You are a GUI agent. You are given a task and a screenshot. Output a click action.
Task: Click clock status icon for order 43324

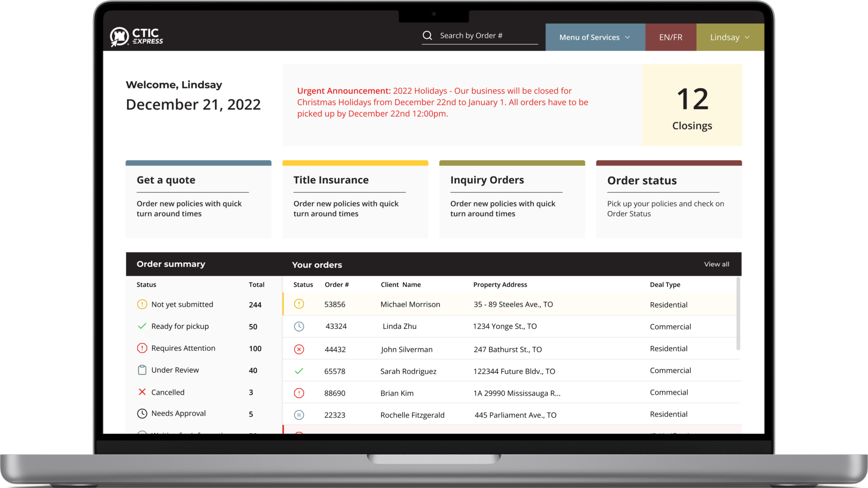pos(299,326)
